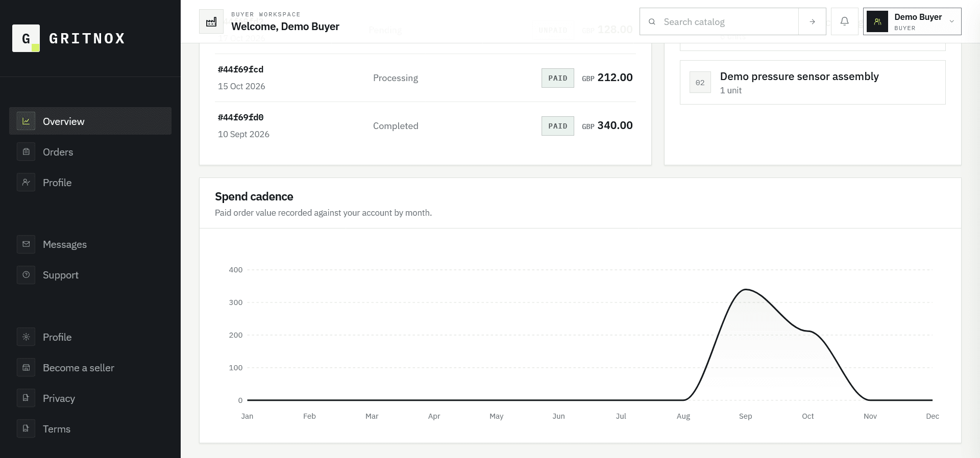This screenshot has width=980, height=458.
Task: Click the Terms document icon
Action: pyautogui.click(x=26, y=428)
